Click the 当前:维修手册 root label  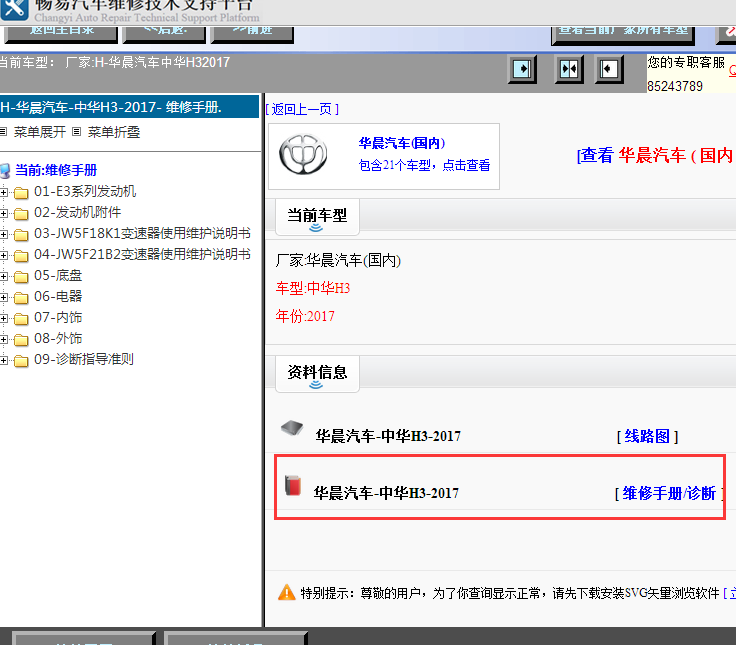pyautogui.click(x=56, y=170)
